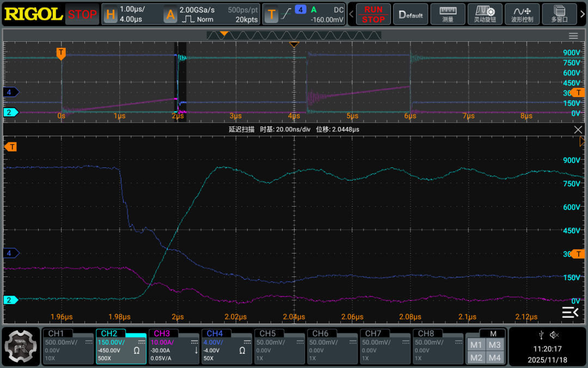Show next toolbar items with right chevron
This screenshot has width=588, height=368.
coord(583,14)
